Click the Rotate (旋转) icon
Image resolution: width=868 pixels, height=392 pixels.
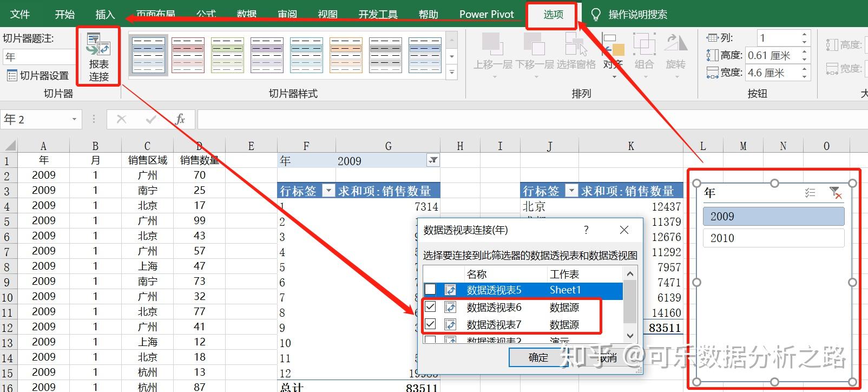(675, 44)
